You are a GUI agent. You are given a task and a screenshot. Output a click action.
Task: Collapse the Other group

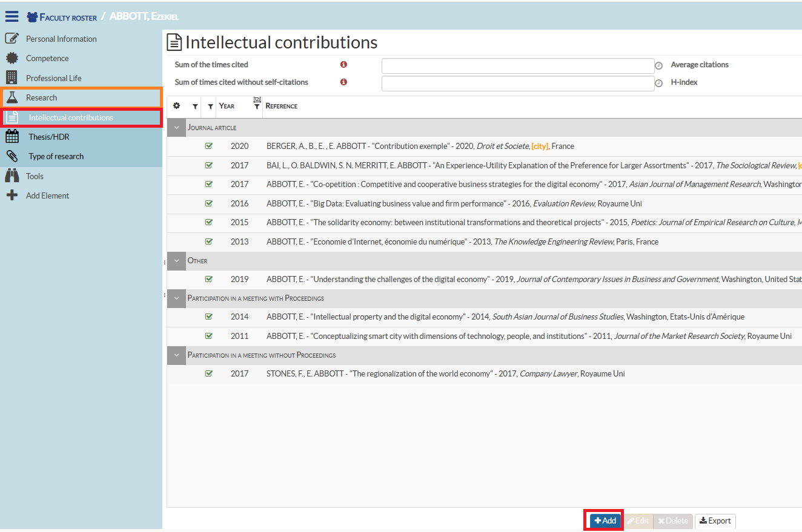pyautogui.click(x=176, y=260)
